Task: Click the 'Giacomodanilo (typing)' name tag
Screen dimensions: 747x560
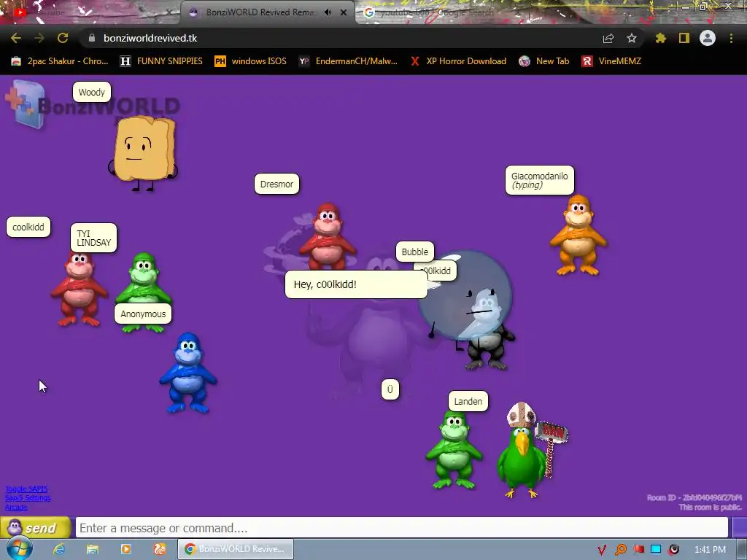Action: pos(539,181)
